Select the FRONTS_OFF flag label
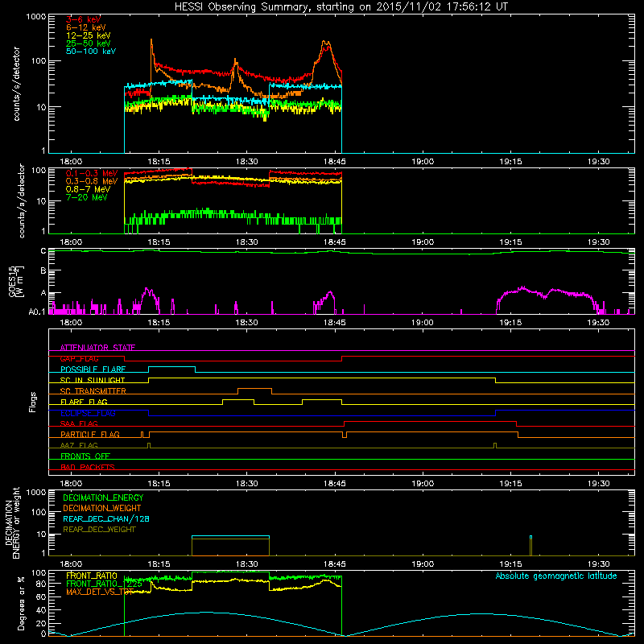Screen dimensions: 644x644 coord(85,456)
